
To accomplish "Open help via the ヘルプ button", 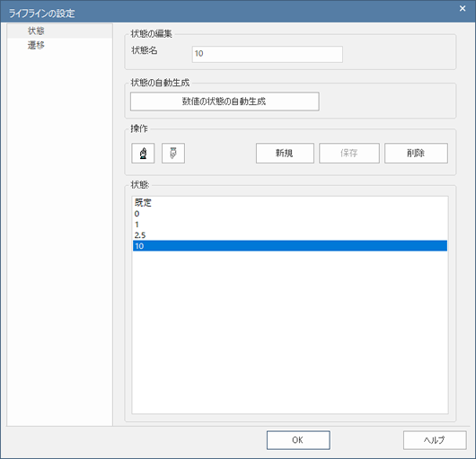I will tap(435, 440).
